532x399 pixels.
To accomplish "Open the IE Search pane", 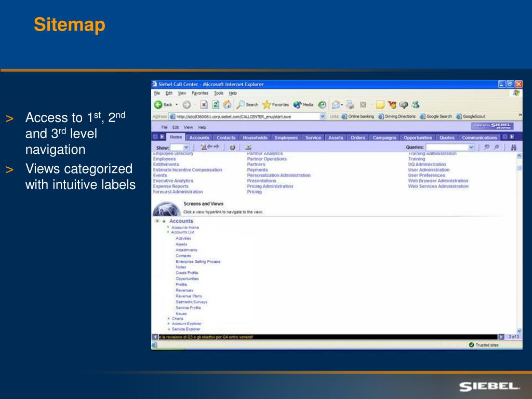I will click(247, 105).
